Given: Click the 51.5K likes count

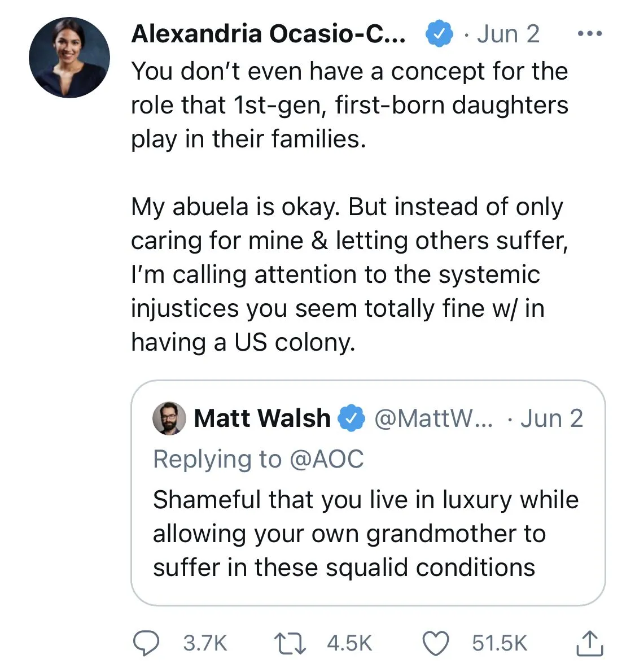Looking at the screenshot, I should coord(500,643).
